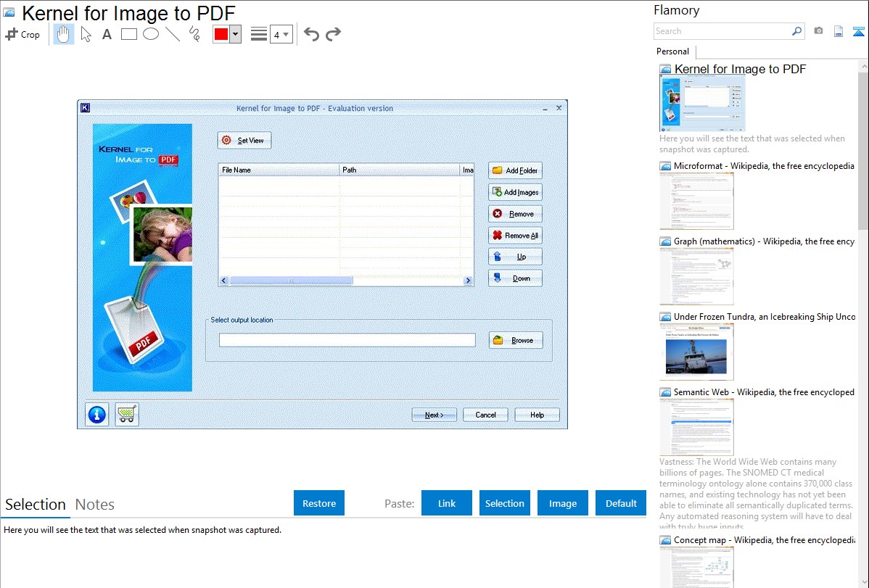The height and width of the screenshot is (588, 869).
Task: Click the file list horizontal scrollbar thumb
Action: pyautogui.click(x=291, y=281)
